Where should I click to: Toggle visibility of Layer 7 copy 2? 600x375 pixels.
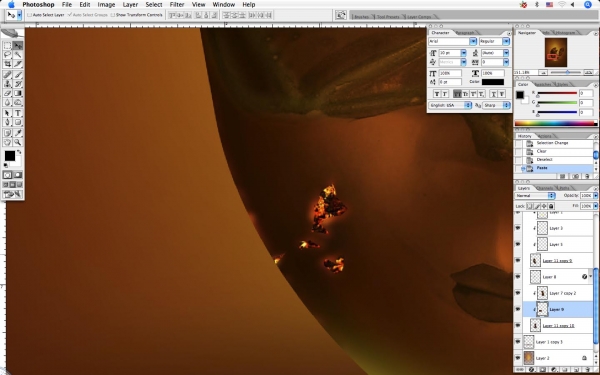(518, 293)
